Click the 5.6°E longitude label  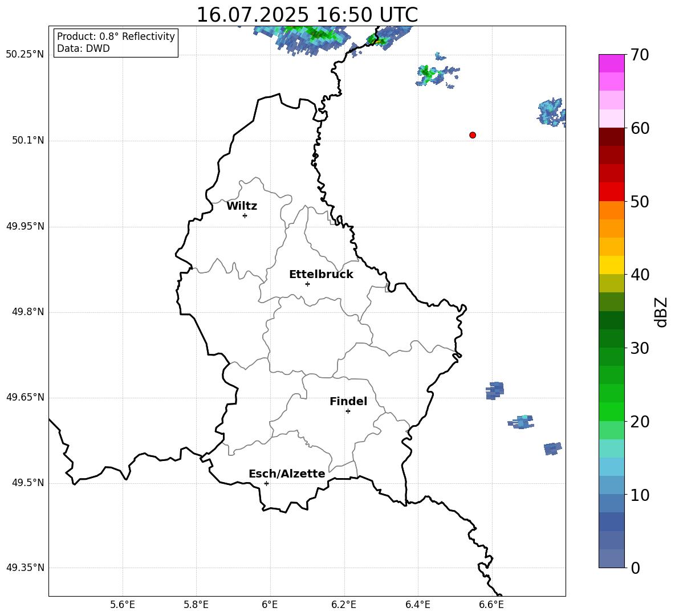coord(123,605)
